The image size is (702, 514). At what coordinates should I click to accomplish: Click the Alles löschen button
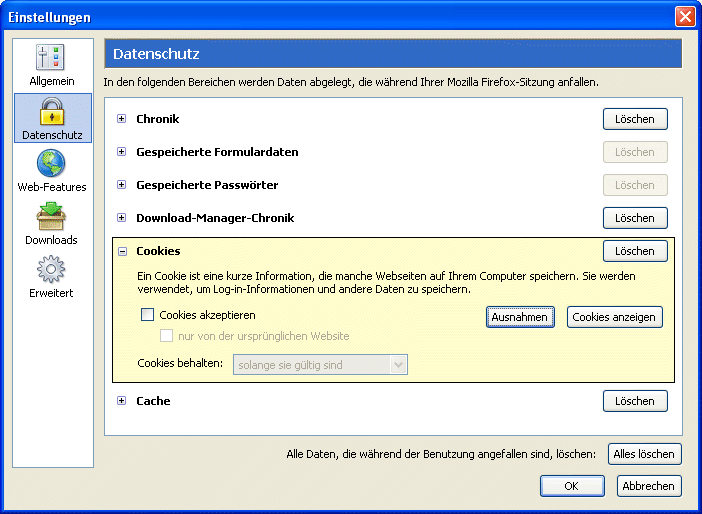tap(644, 454)
